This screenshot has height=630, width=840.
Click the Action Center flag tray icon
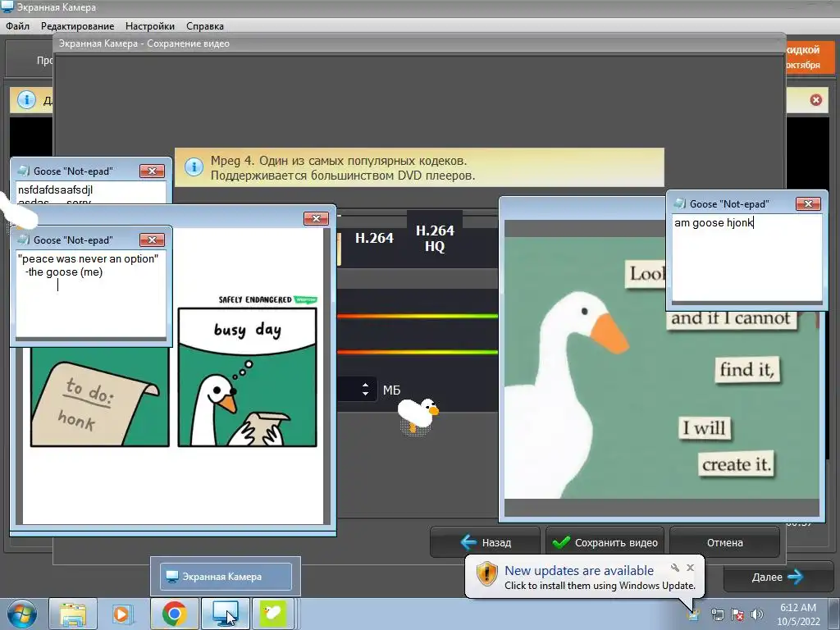tap(737, 615)
